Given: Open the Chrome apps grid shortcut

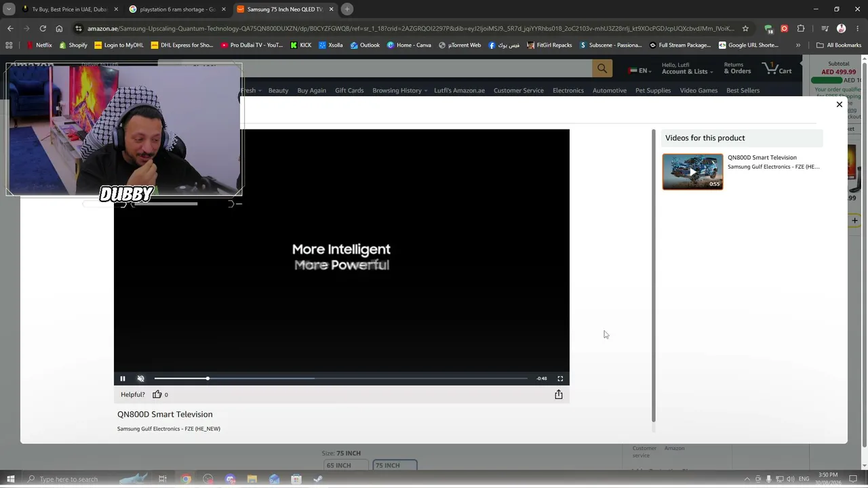Looking at the screenshot, I should 9,45.
